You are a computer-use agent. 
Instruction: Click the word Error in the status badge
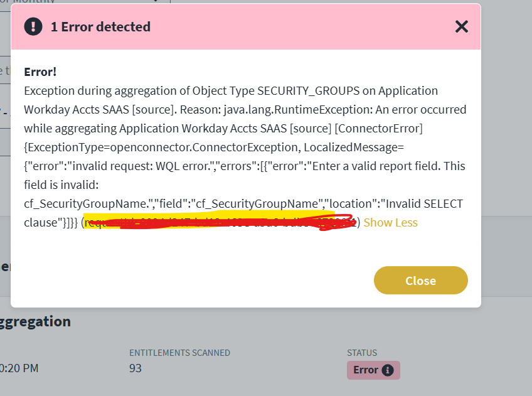click(x=365, y=370)
